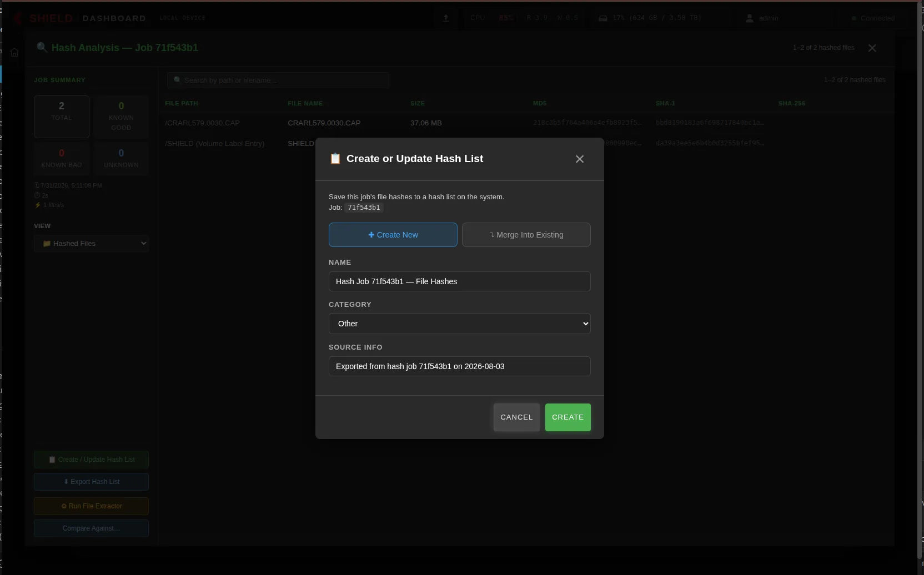Click the SHA-1 hash starting bbd8190183
924x575 pixels.
coord(710,123)
